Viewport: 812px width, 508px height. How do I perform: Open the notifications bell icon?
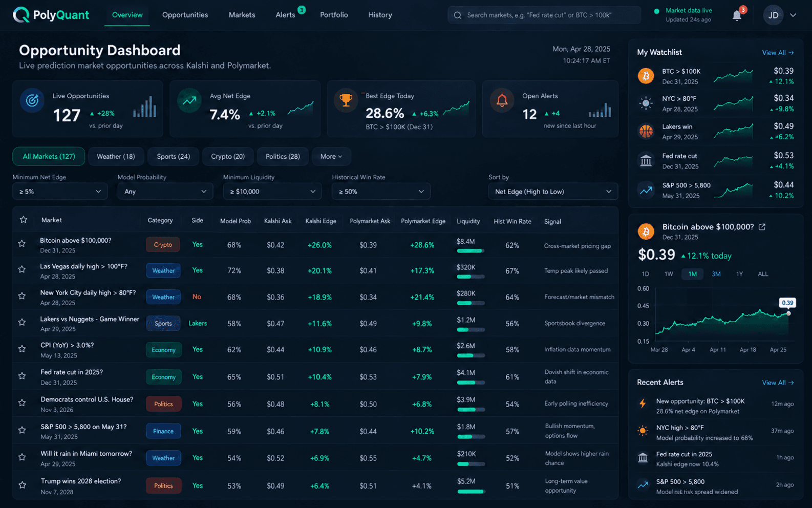tap(737, 15)
